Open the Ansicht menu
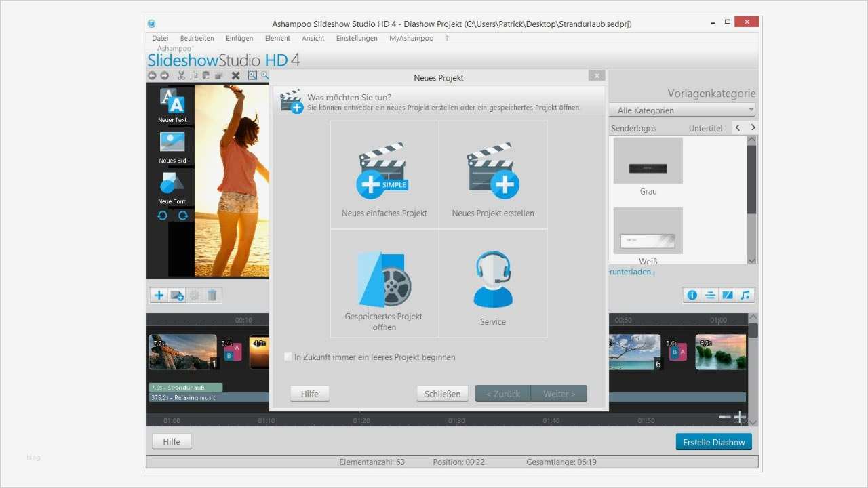Viewport: 868px width, 488px height. pos(313,38)
